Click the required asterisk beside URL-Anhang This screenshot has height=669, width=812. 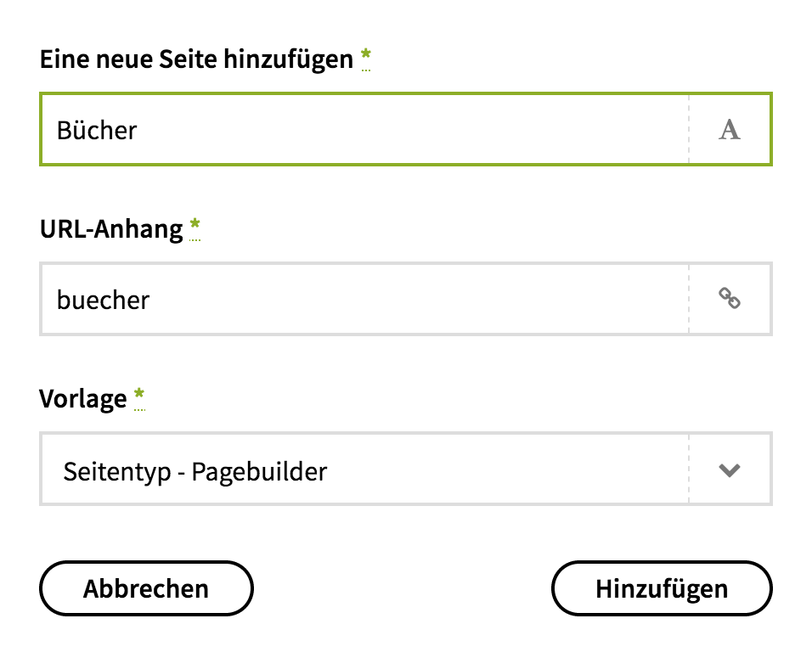pos(195,227)
